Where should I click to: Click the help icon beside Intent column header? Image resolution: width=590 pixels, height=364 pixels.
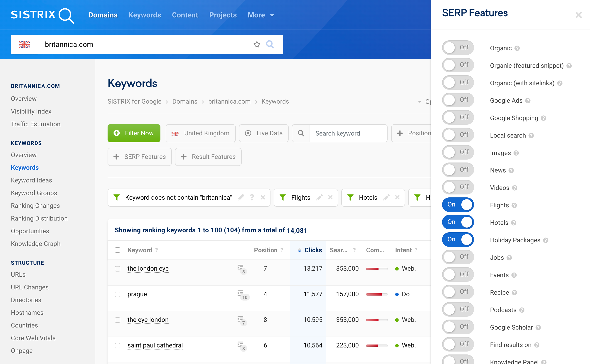(416, 250)
